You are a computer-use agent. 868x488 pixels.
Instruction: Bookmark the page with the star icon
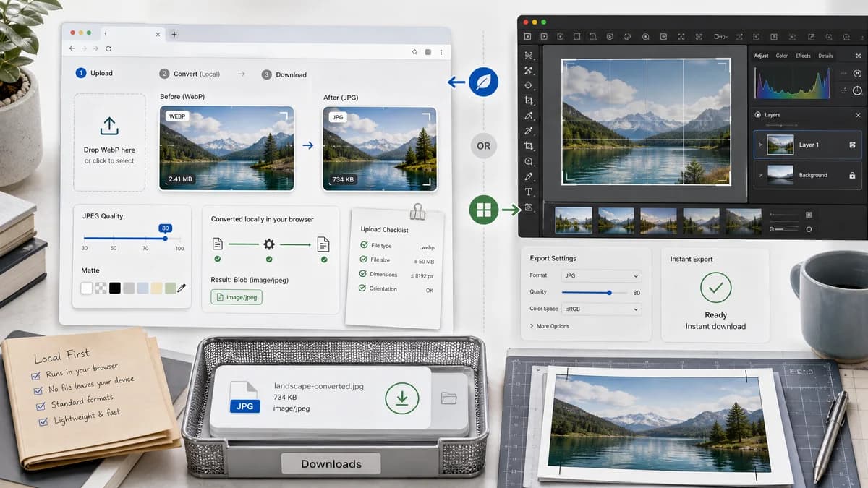(414, 51)
